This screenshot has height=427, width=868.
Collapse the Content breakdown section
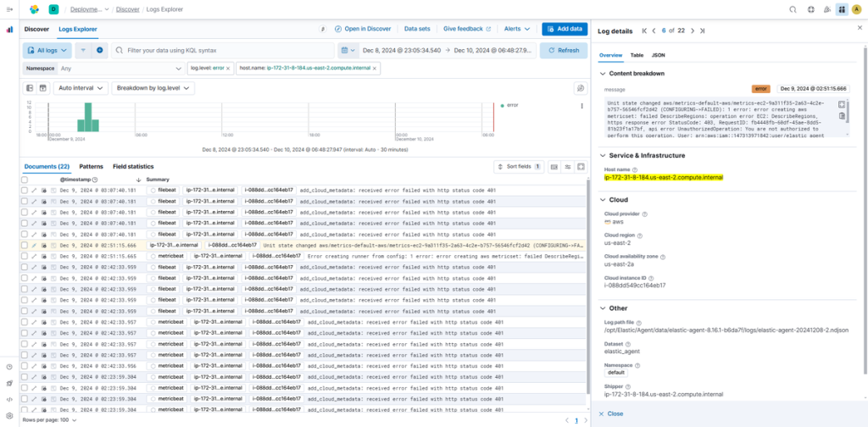point(602,74)
